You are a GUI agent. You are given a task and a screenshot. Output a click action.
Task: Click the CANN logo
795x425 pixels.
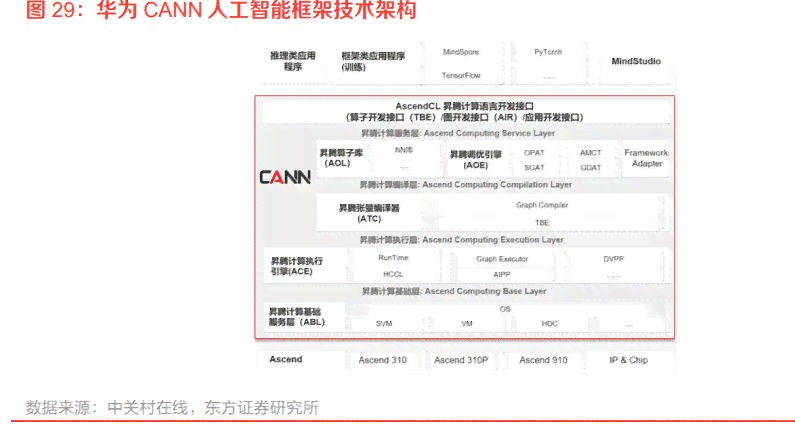(285, 176)
